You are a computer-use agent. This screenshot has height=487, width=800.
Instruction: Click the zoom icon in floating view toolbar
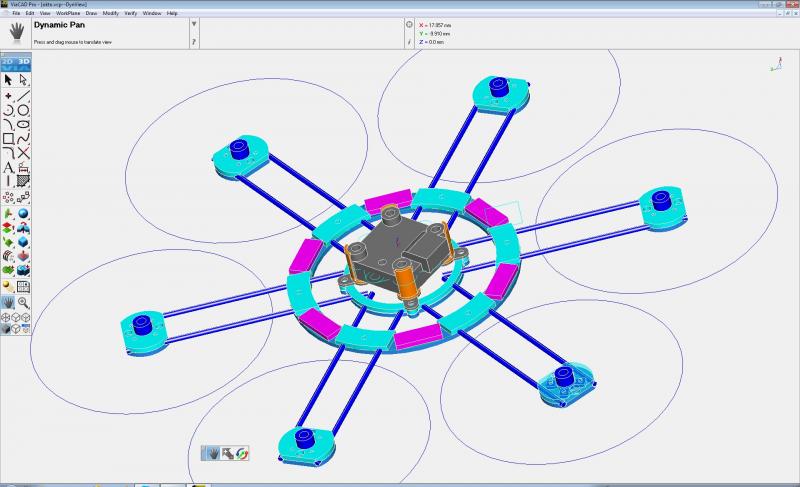point(228,453)
